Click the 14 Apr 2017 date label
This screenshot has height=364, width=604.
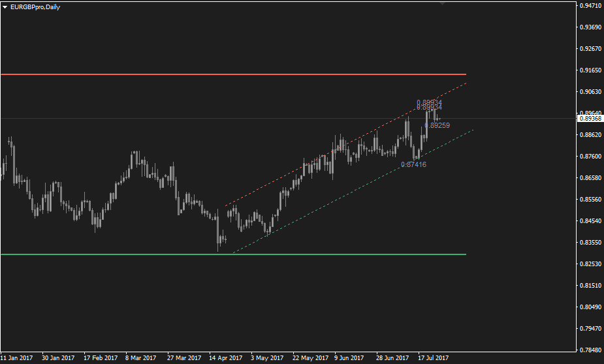tap(226, 358)
